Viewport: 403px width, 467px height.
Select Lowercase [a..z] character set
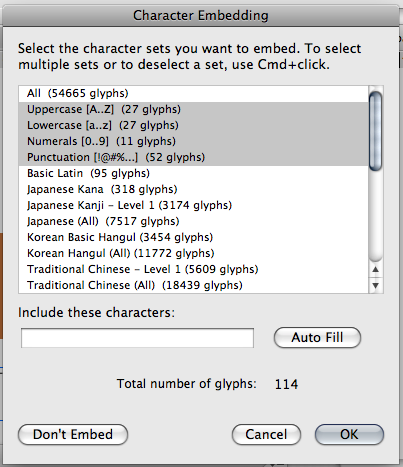coord(194,125)
